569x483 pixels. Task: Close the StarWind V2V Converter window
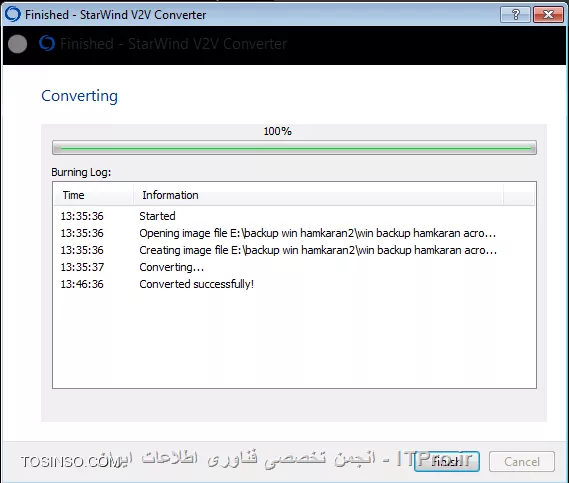click(548, 15)
